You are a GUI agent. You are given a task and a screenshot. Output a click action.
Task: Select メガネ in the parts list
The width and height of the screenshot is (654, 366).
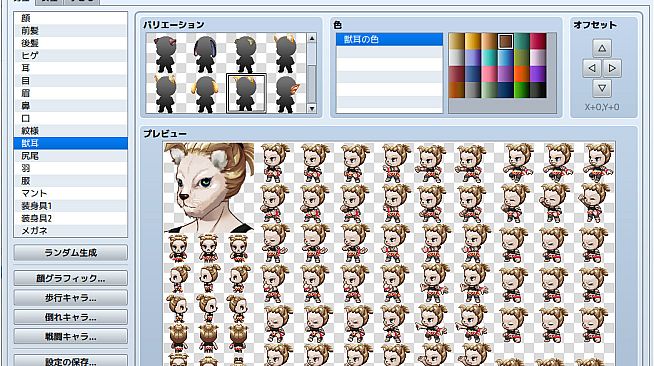(x=70, y=231)
